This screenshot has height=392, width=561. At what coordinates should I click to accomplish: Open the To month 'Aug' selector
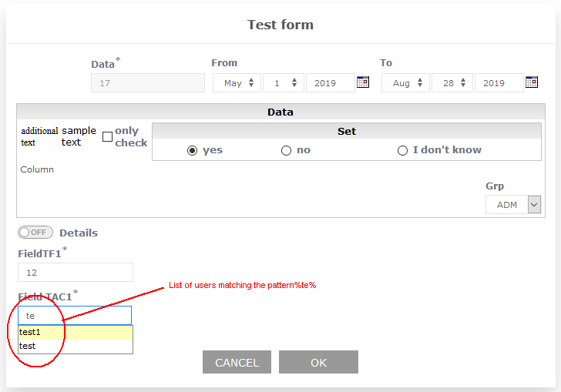pyautogui.click(x=405, y=83)
